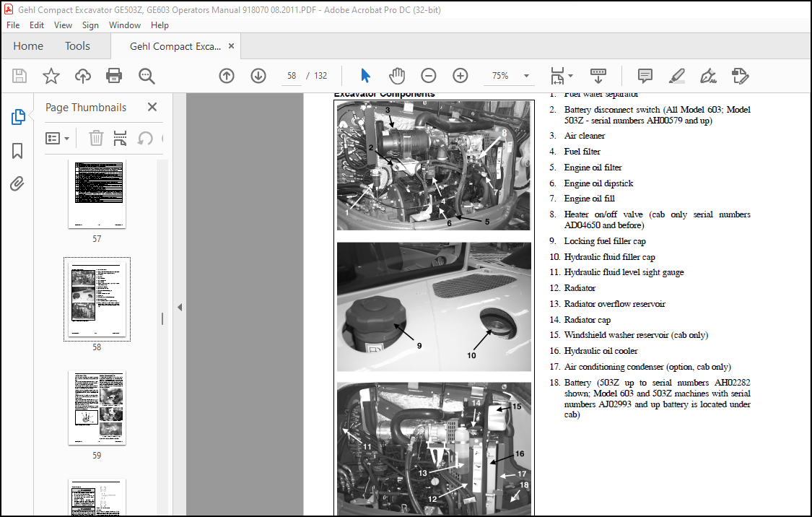The height and width of the screenshot is (517, 812).
Task: Go to previous page arrow
Action: pyautogui.click(x=227, y=76)
